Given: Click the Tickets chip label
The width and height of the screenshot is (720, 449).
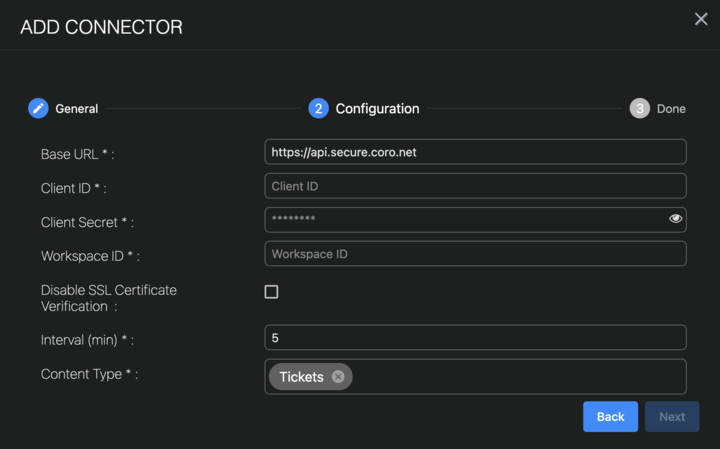Looking at the screenshot, I should [x=301, y=377].
